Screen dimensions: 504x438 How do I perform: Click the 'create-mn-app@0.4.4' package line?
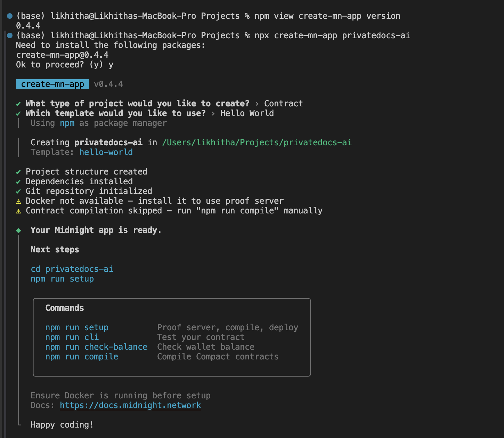[x=62, y=55]
